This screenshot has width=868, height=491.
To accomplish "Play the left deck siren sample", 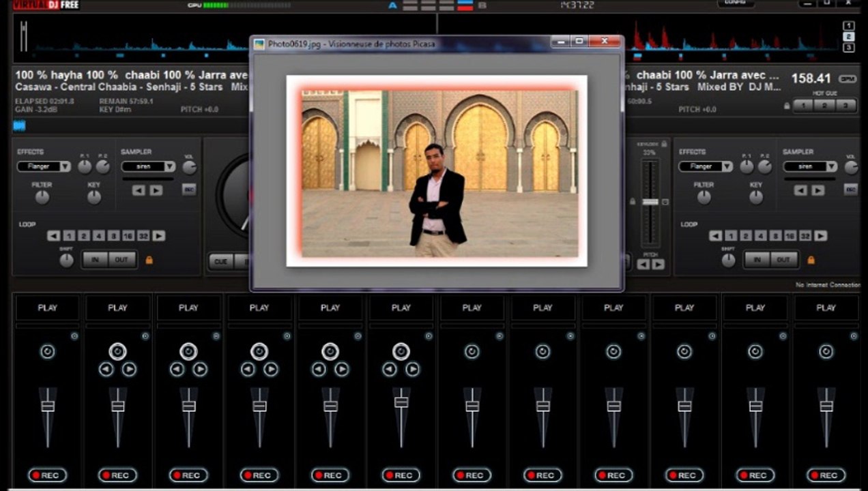I will click(156, 190).
